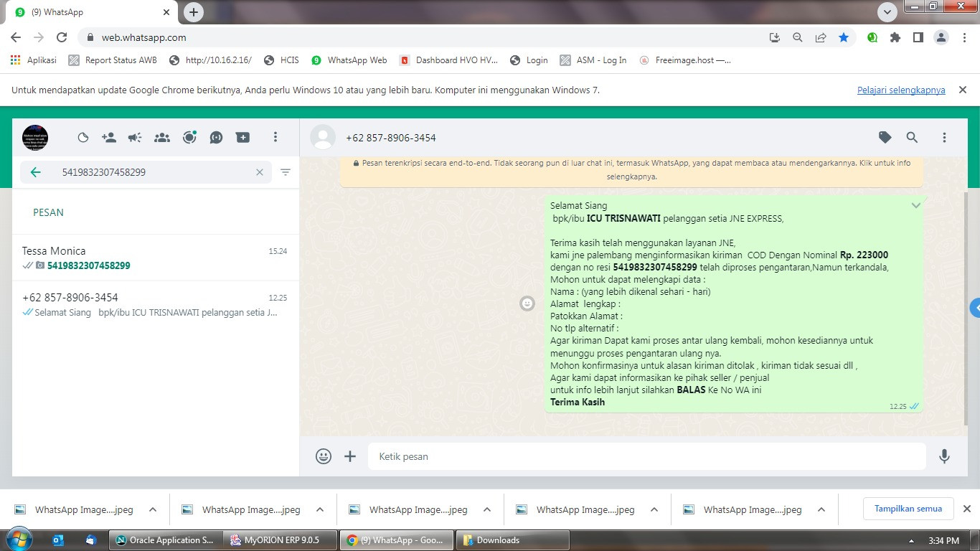Image resolution: width=980 pixels, height=551 pixels.
Task: Toggle Chrome side panel
Action: (918, 37)
